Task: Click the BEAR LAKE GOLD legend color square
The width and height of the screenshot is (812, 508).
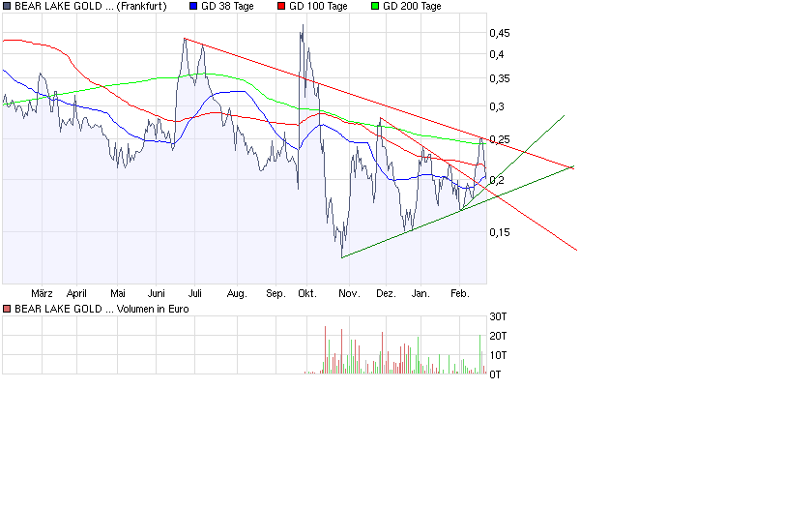Action: (7, 6)
